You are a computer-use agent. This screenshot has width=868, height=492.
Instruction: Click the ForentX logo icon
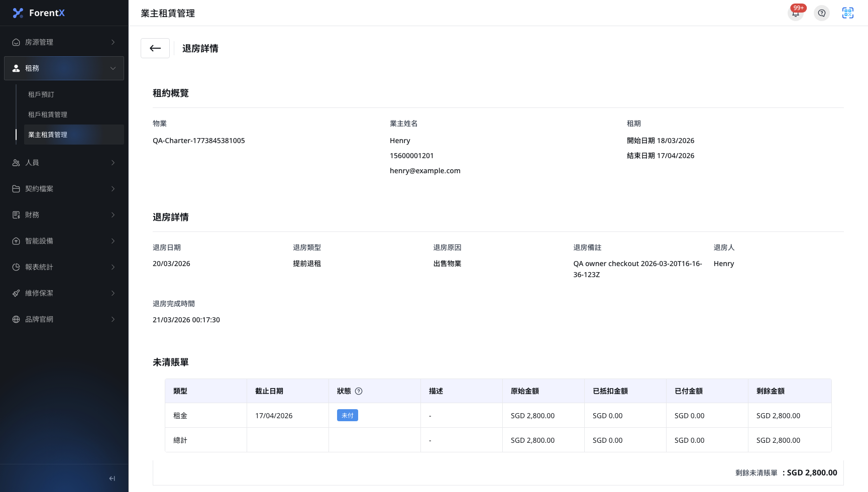(x=18, y=13)
